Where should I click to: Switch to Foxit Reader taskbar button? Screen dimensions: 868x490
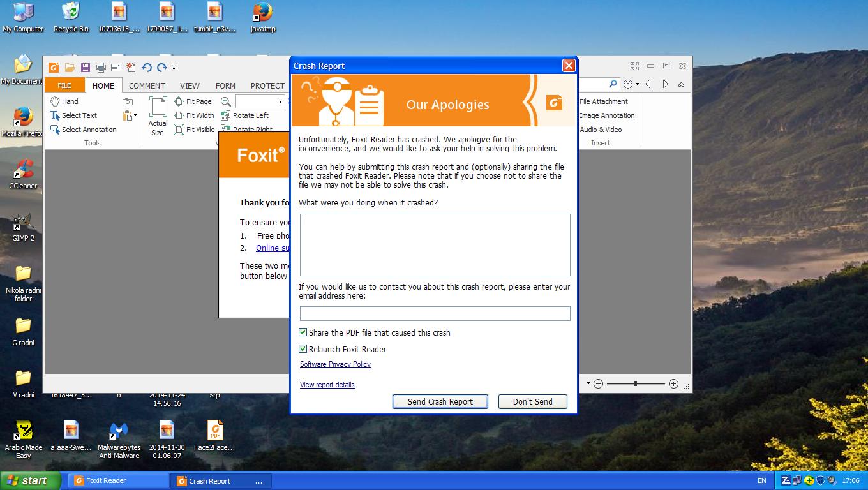119,480
